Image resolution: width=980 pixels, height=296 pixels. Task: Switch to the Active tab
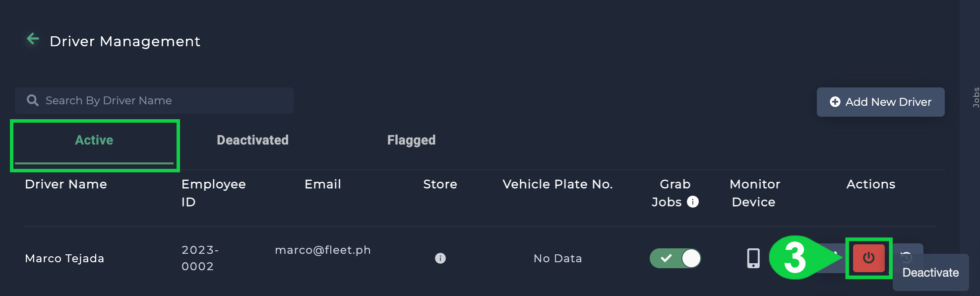coord(94,141)
